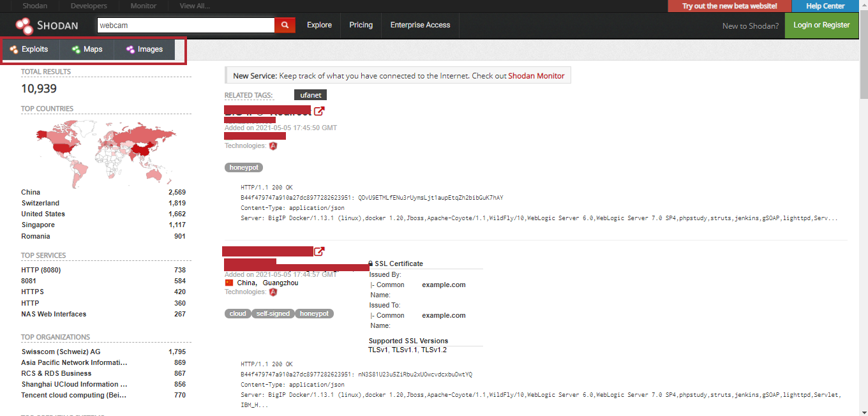
Task: Click honeypot tag on the 17:45:50 result
Action: [244, 168]
